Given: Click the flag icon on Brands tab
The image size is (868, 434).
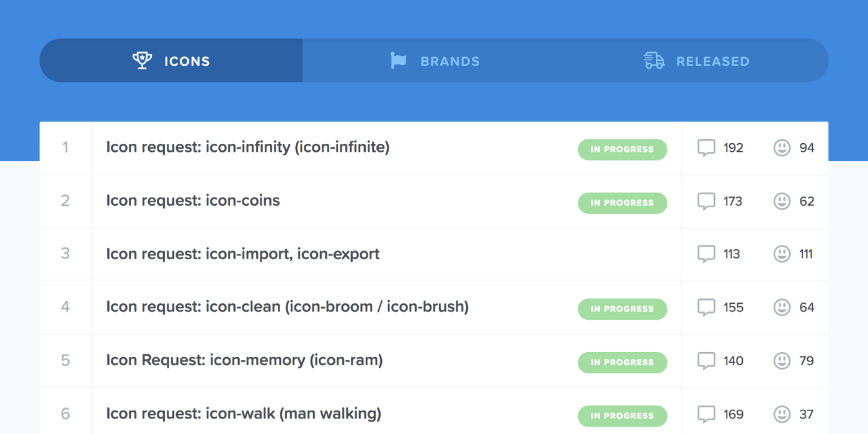Looking at the screenshot, I should [x=398, y=60].
